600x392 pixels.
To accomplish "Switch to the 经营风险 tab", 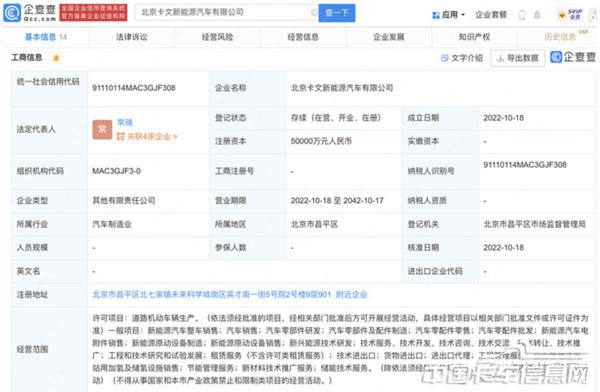I will (x=217, y=37).
